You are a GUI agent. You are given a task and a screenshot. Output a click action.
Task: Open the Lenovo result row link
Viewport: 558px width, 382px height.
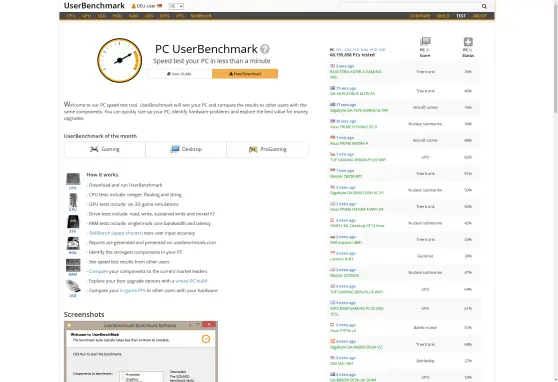341,259
